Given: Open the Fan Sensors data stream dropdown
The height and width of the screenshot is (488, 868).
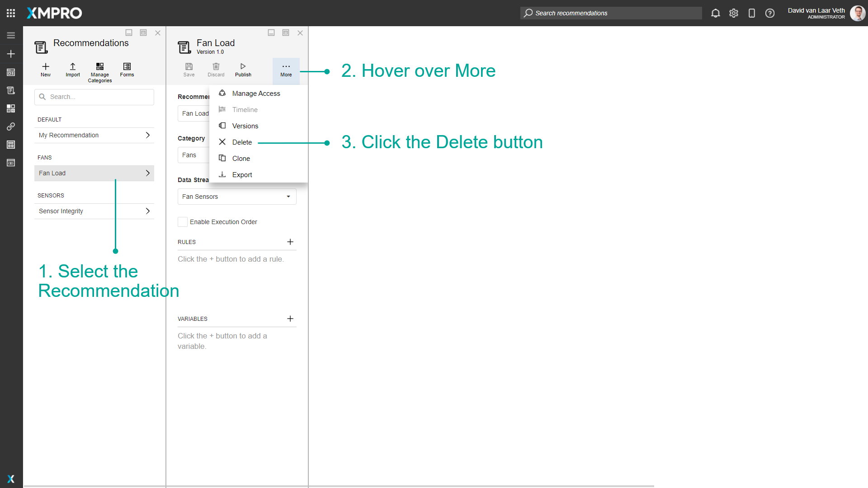Looking at the screenshot, I should [x=288, y=197].
